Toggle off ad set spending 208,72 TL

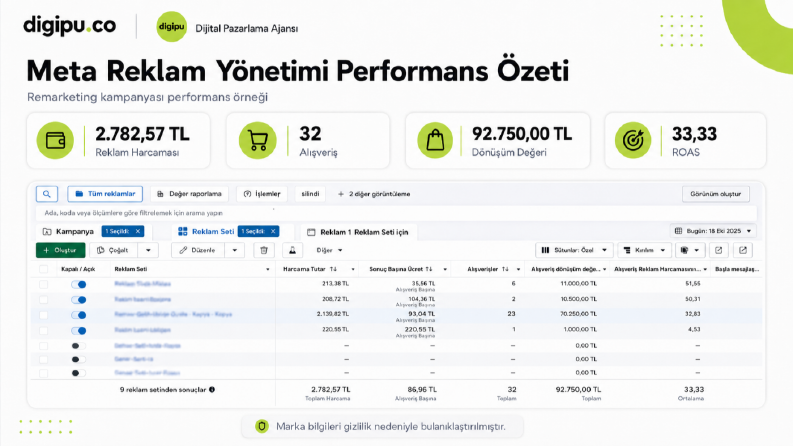(78, 299)
